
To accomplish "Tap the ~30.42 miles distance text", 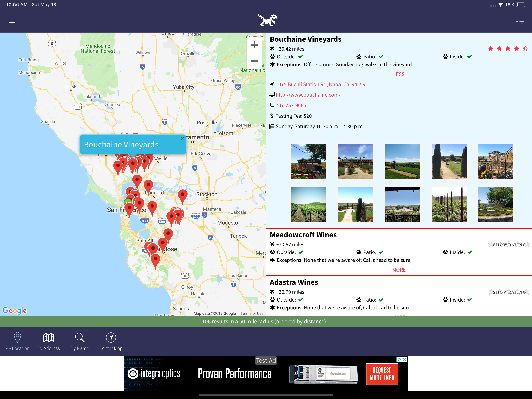I will tap(290, 49).
